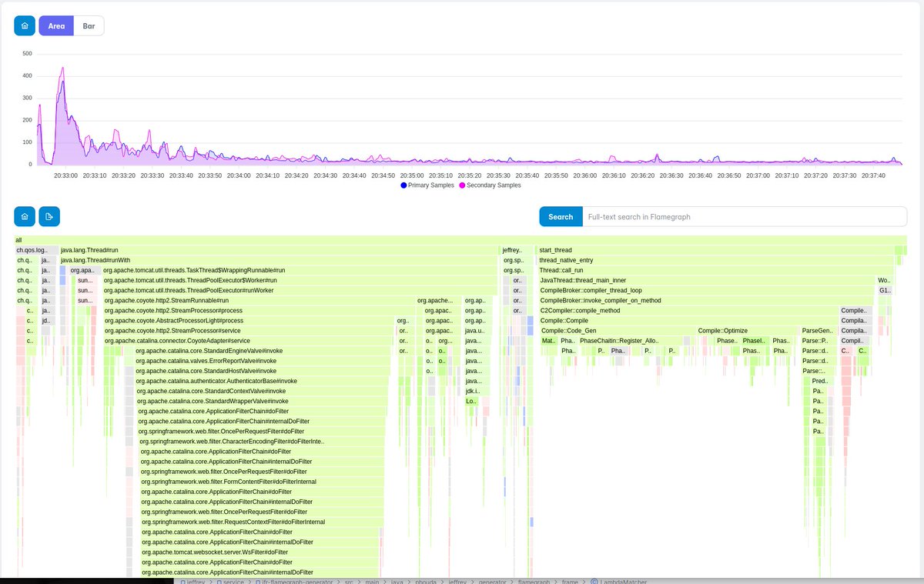The width and height of the screenshot is (924, 584).
Task: Select the ThreadPoolExecutor#runWorker frame
Action: tap(300, 290)
